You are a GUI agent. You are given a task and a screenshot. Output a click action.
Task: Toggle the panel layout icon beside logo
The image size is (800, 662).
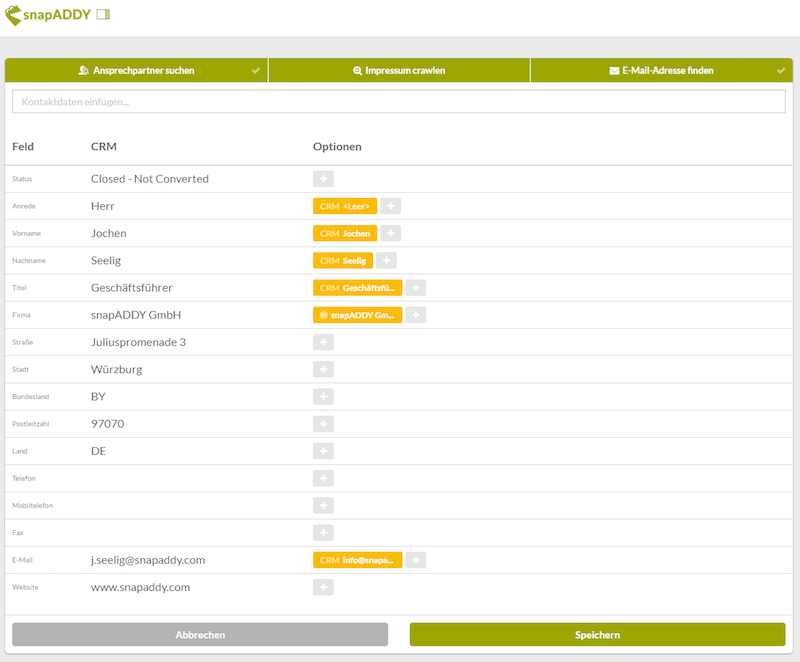(x=103, y=16)
